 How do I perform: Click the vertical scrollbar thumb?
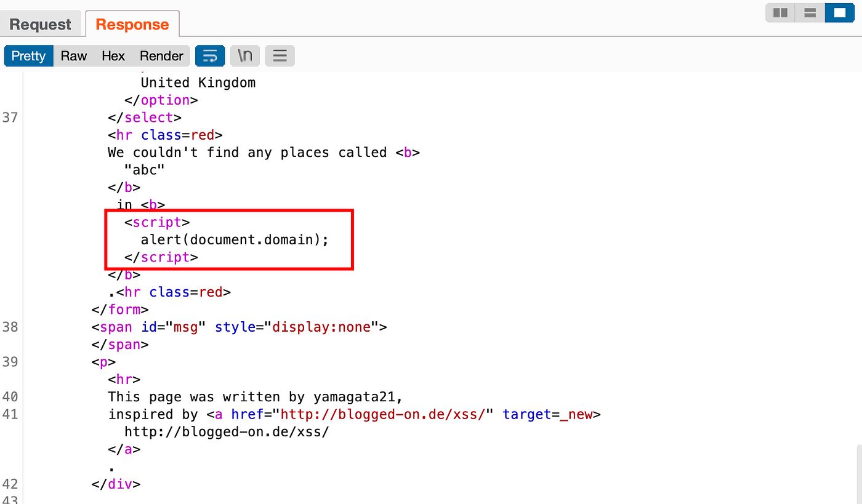point(858,474)
